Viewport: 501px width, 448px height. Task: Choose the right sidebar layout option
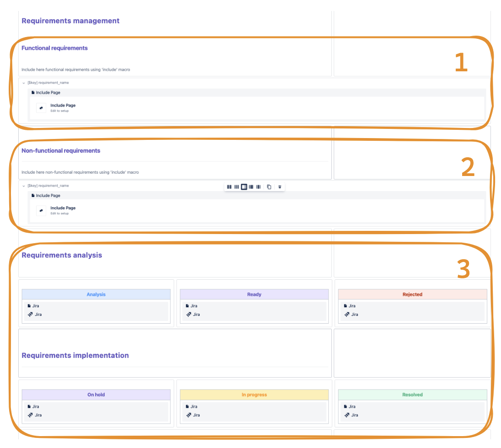(244, 187)
